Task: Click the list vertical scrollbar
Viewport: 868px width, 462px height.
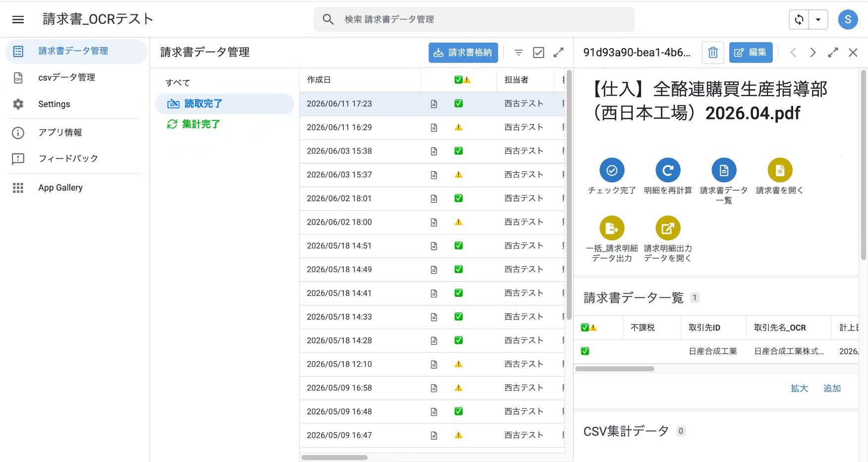Action: click(x=569, y=195)
